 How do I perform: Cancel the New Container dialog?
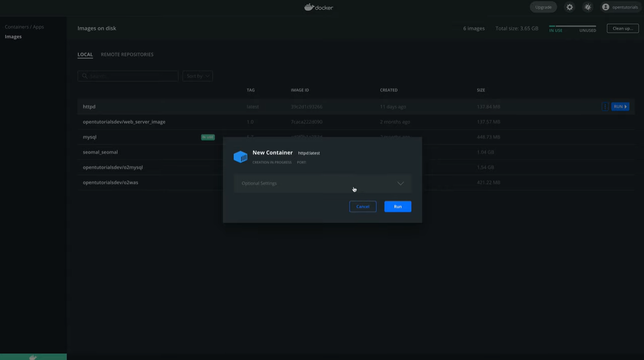pos(363,206)
